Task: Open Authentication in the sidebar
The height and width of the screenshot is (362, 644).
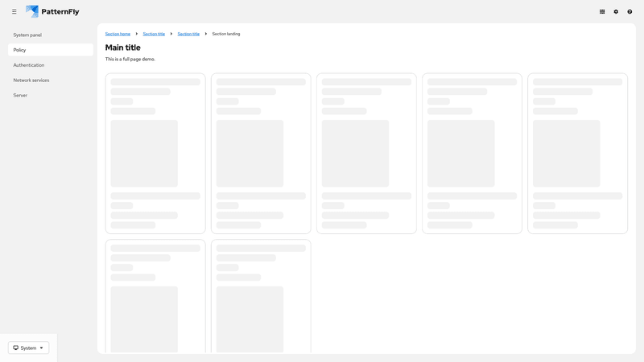Action: coord(29,65)
